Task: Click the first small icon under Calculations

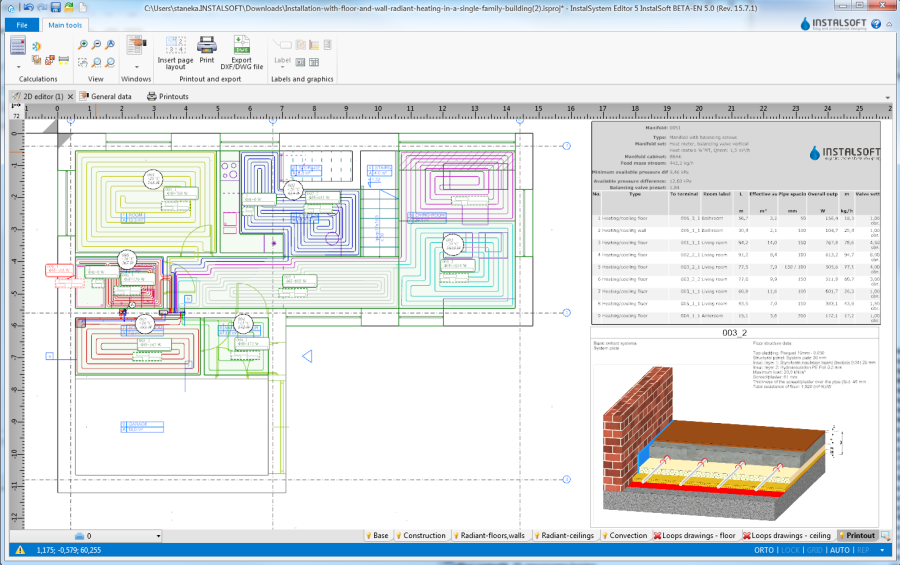Action: coord(37,60)
